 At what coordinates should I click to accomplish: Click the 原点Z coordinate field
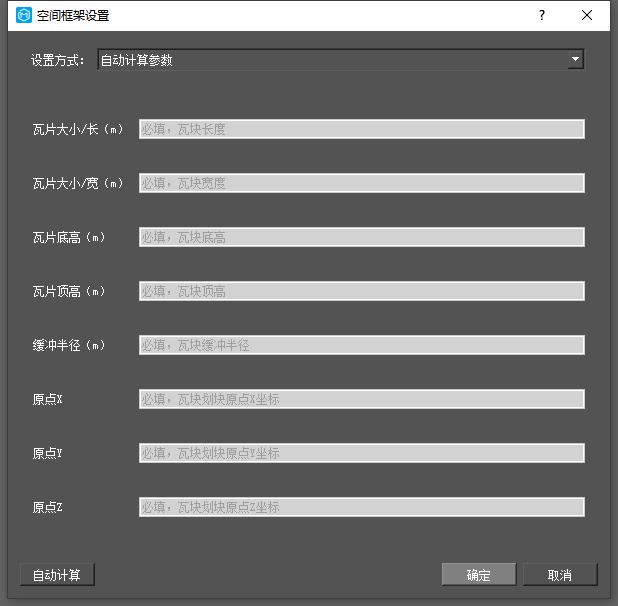(361, 507)
